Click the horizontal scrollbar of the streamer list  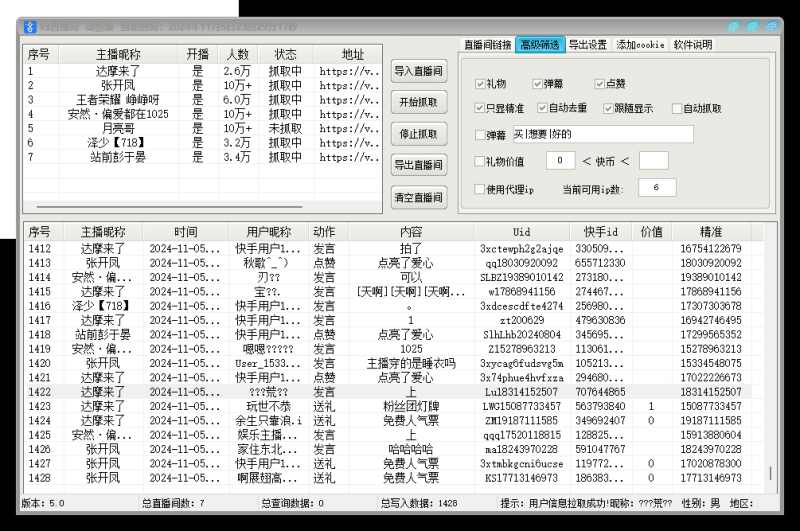tap(169, 207)
